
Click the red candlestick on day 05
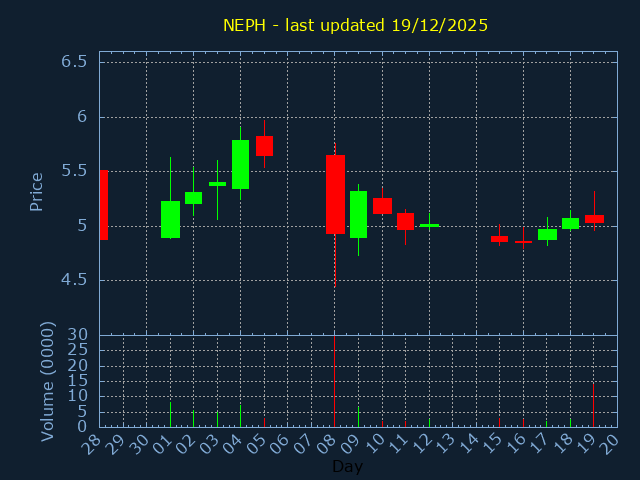point(264,146)
